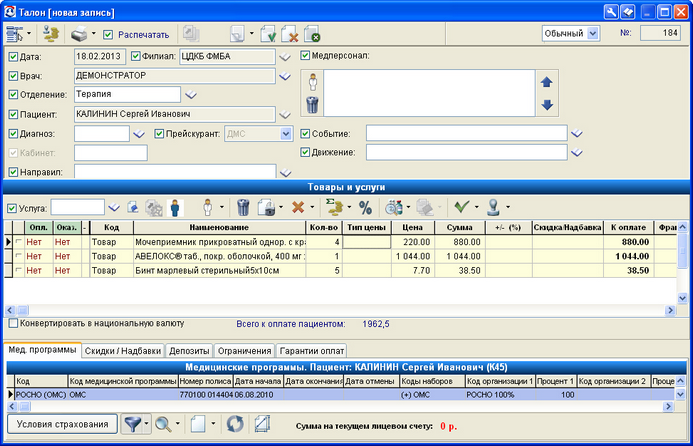Open the stamp and coins payment icon
Image resolution: width=693 pixels, height=446 pixels.
coord(50,34)
